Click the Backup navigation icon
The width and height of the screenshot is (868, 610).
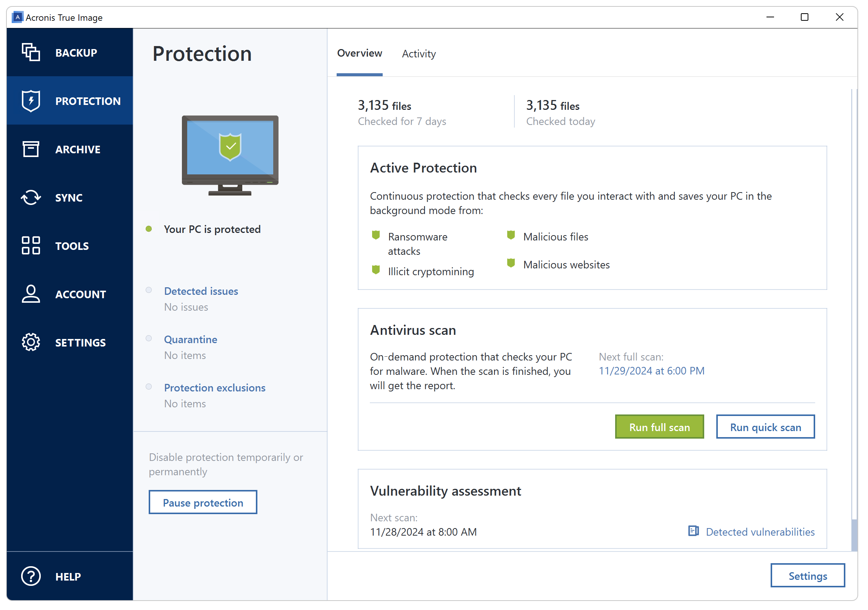tap(30, 52)
